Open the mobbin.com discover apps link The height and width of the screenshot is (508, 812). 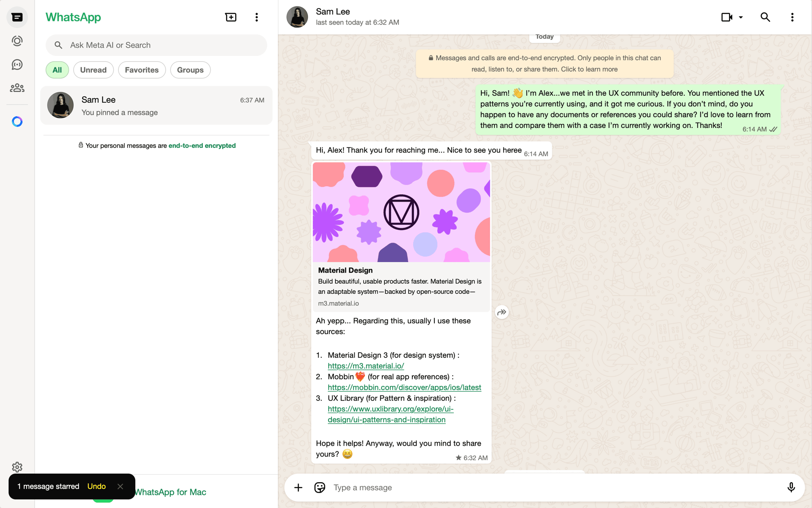click(404, 387)
